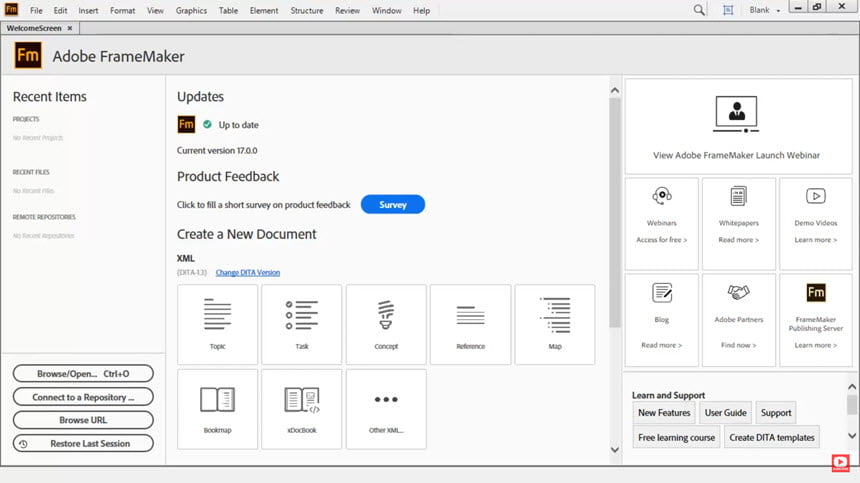This screenshot has width=860, height=483.
Task: Click Learn and Support scroll down arrow
Action: [x=852, y=436]
